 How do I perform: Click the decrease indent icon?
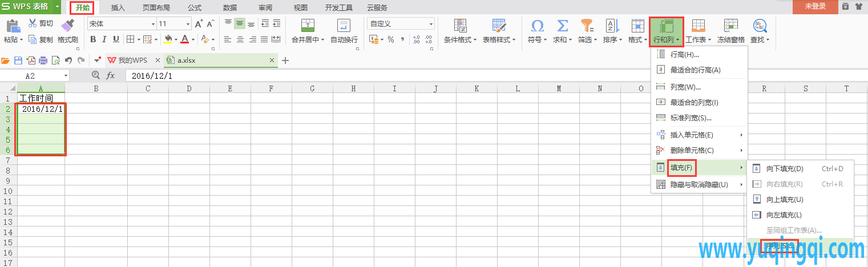point(265,23)
